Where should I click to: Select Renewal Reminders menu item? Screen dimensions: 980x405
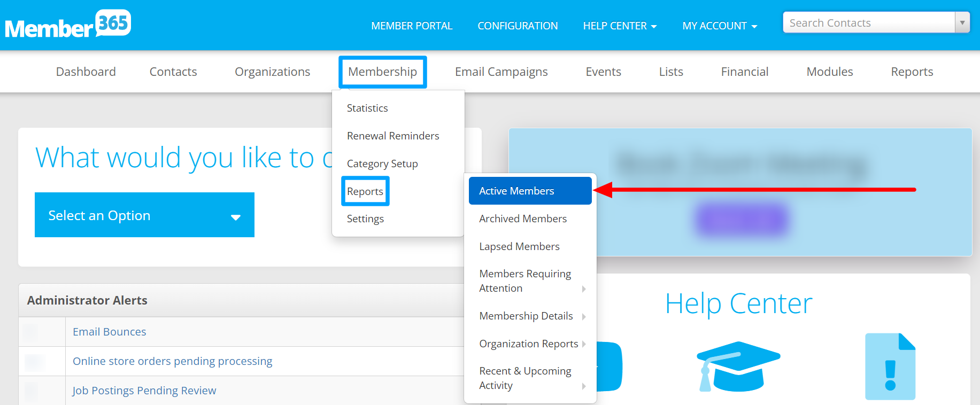393,136
